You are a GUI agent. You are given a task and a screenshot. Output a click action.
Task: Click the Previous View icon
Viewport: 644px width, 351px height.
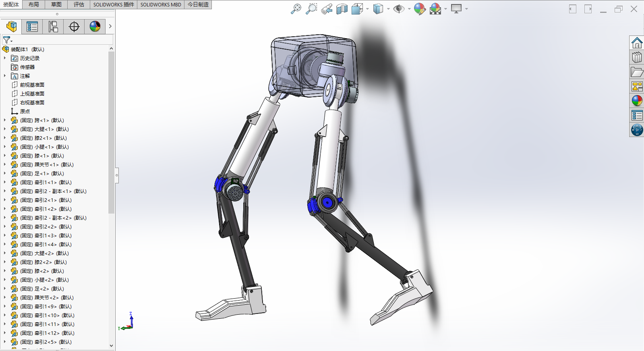click(327, 9)
